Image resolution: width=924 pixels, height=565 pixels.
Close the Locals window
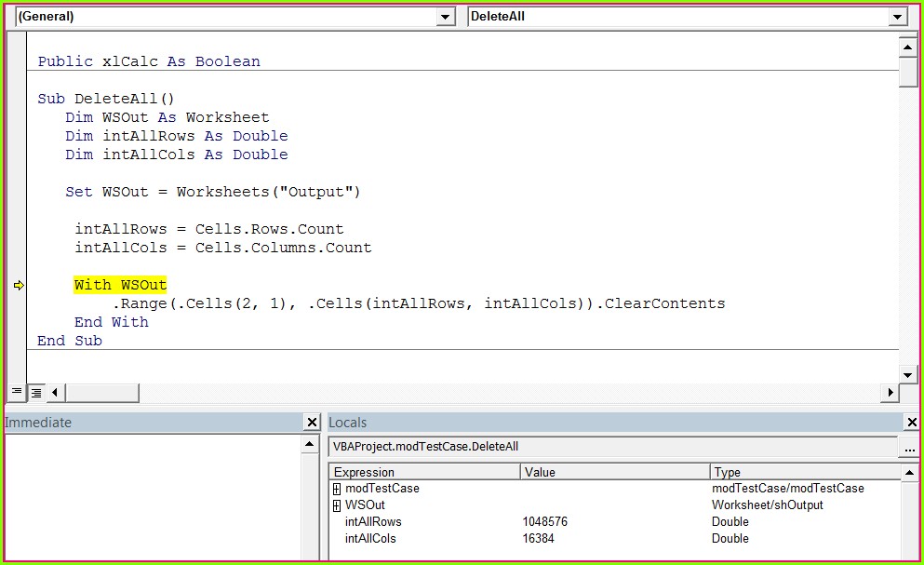[912, 423]
